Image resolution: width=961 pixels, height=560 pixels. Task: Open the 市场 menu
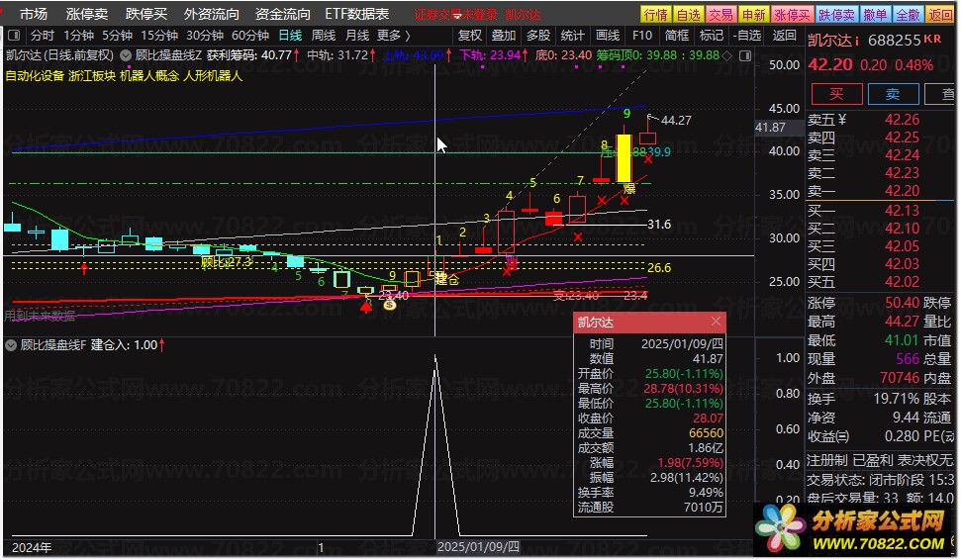pyautogui.click(x=34, y=14)
